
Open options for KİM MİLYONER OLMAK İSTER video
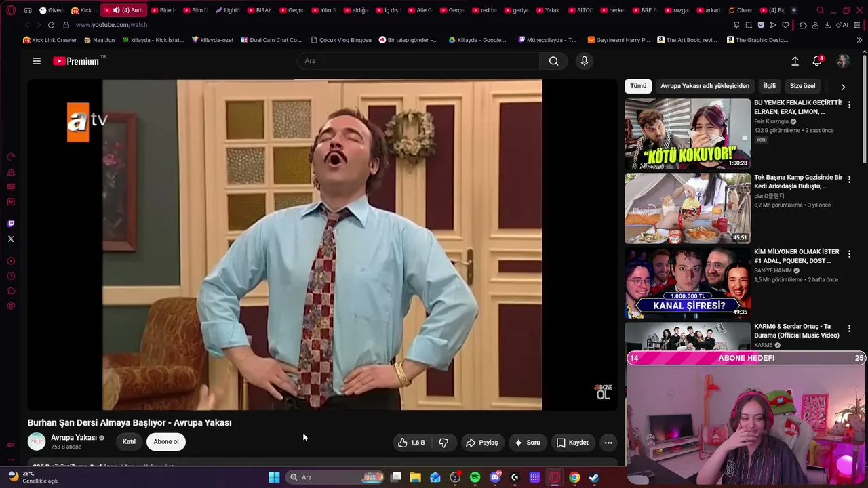pos(849,253)
